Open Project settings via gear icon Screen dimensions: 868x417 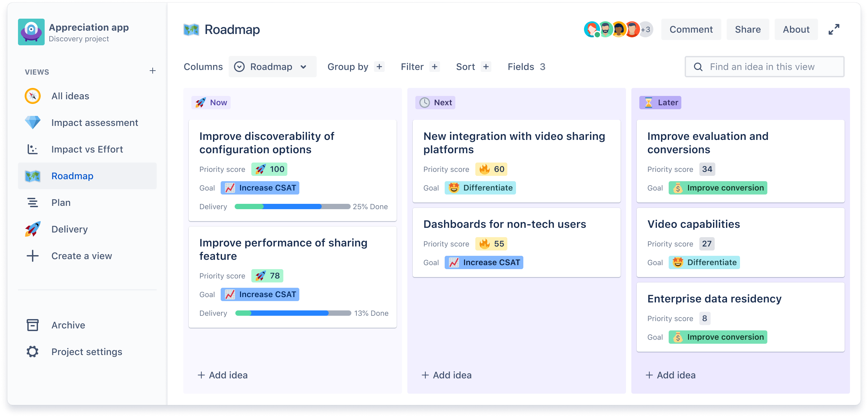(x=32, y=352)
